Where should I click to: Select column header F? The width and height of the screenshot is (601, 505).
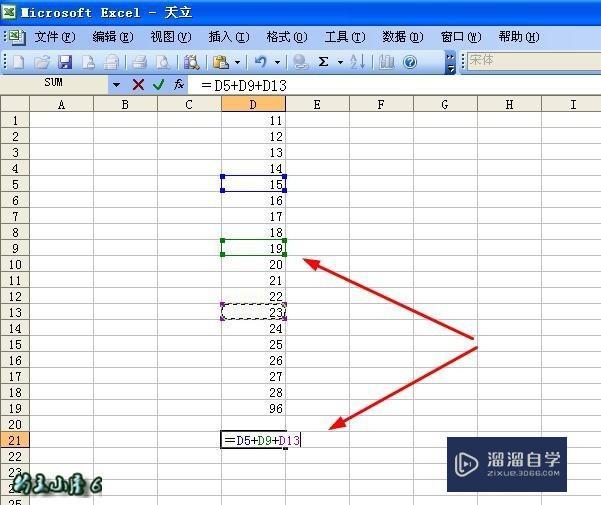(x=381, y=104)
